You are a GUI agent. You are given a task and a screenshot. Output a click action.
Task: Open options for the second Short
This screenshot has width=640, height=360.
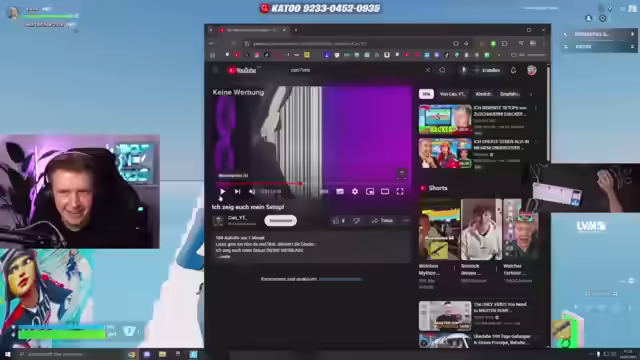coord(496,269)
